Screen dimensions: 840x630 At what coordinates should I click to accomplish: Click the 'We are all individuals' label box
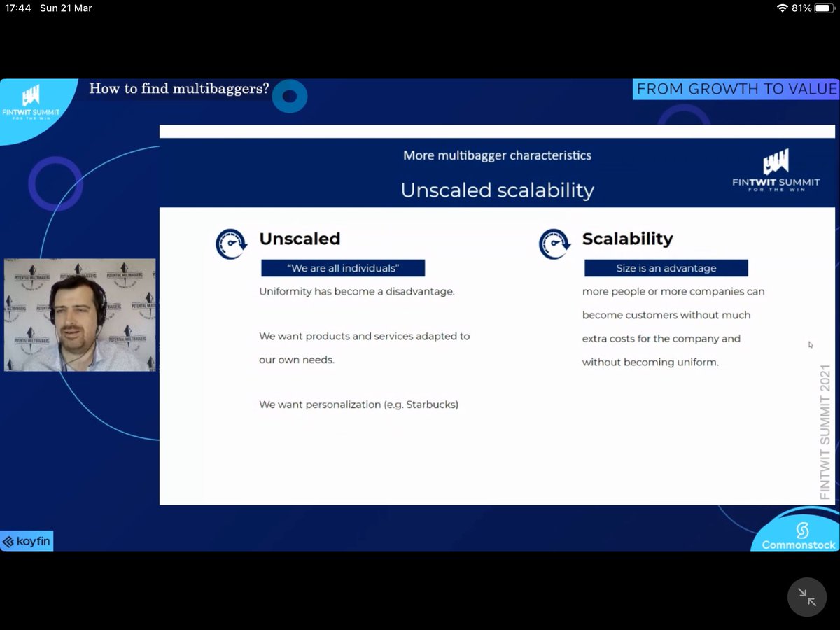[343, 268]
